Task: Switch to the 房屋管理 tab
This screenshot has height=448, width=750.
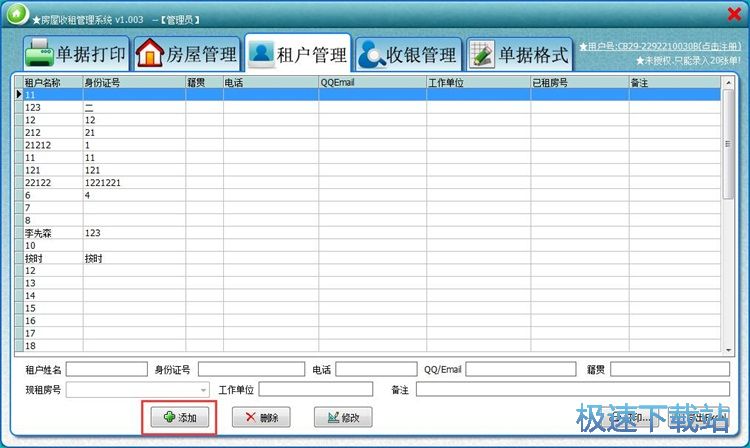Action: point(187,54)
